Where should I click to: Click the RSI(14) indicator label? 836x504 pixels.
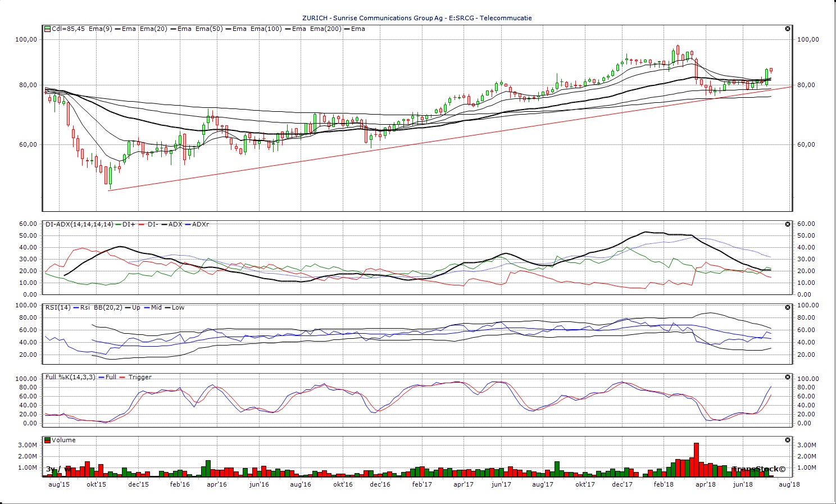(58, 307)
